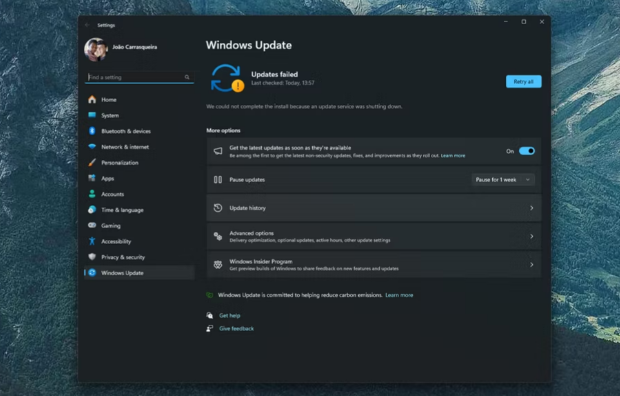
Task: Click the Accessibility figure icon
Action: point(92,241)
